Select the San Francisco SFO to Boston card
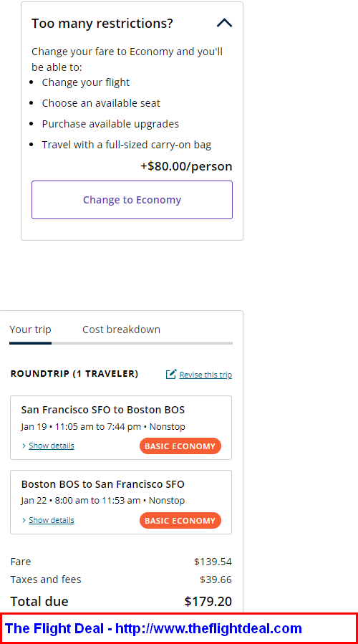This screenshot has height=644, width=358. click(121, 428)
